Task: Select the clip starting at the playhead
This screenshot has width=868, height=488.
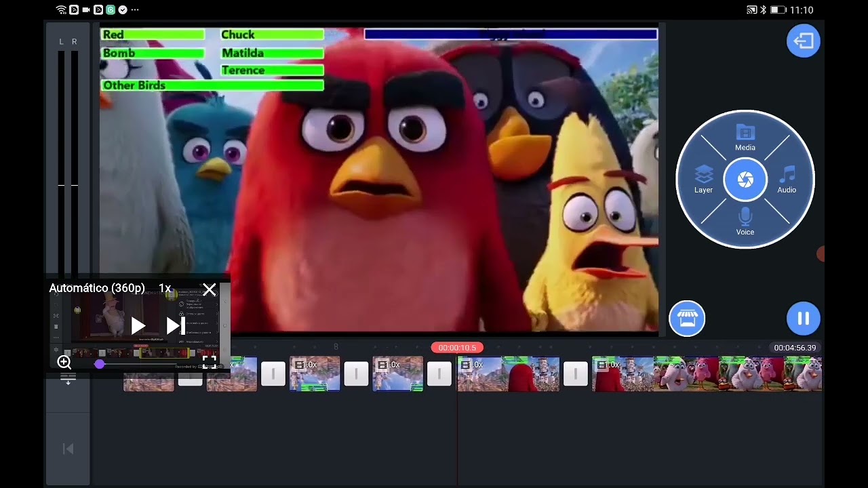Action: [508, 374]
